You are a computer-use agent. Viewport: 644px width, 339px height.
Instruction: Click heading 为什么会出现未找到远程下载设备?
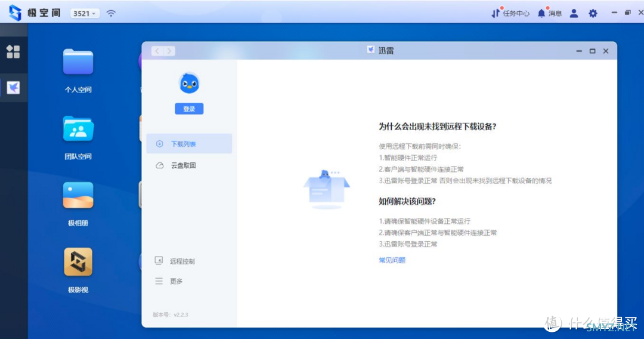(438, 127)
